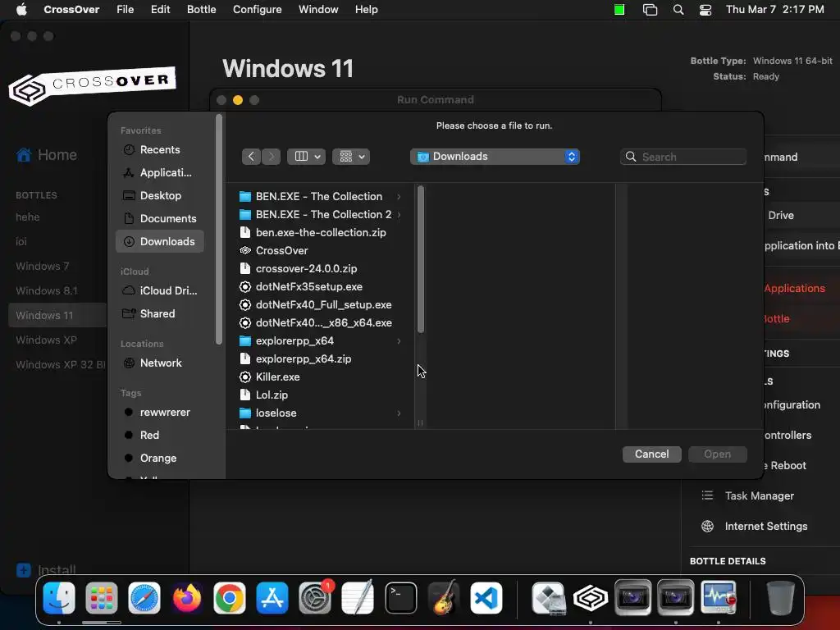This screenshot has height=630, width=840.
Task: Click the Task Manager list icon
Action: coord(707,495)
